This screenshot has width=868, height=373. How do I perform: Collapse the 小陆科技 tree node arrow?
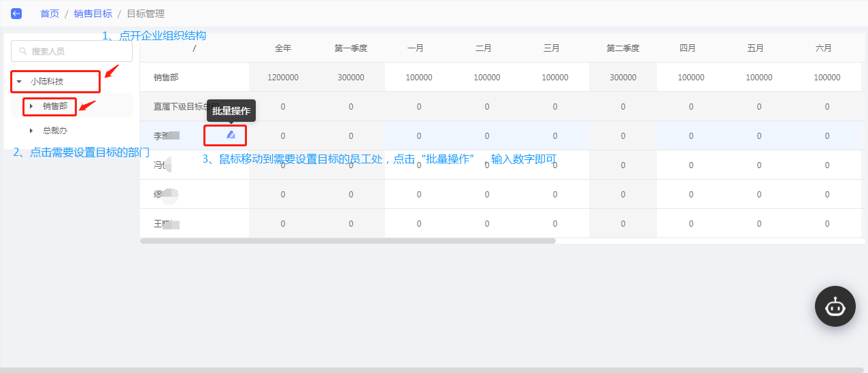click(x=19, y=82)
